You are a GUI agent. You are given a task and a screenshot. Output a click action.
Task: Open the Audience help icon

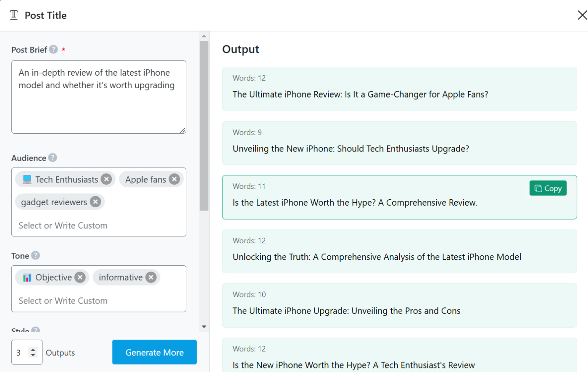pyautogui.click(x=53, y=158)
